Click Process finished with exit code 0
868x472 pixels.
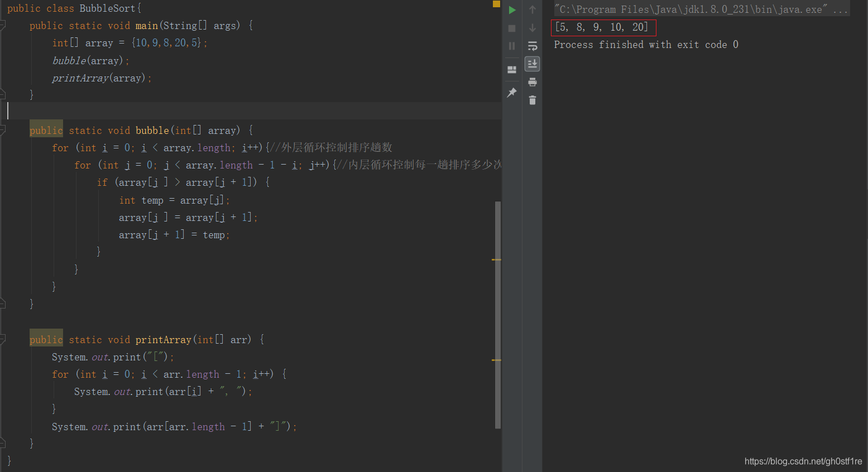click(x=646, y=45)
